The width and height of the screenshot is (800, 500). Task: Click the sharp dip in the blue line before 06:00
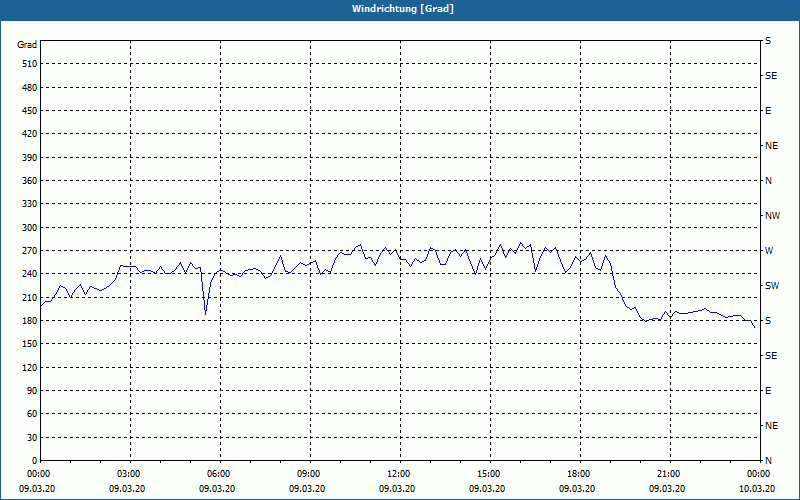pyautogui.click(x=206, y=313)
